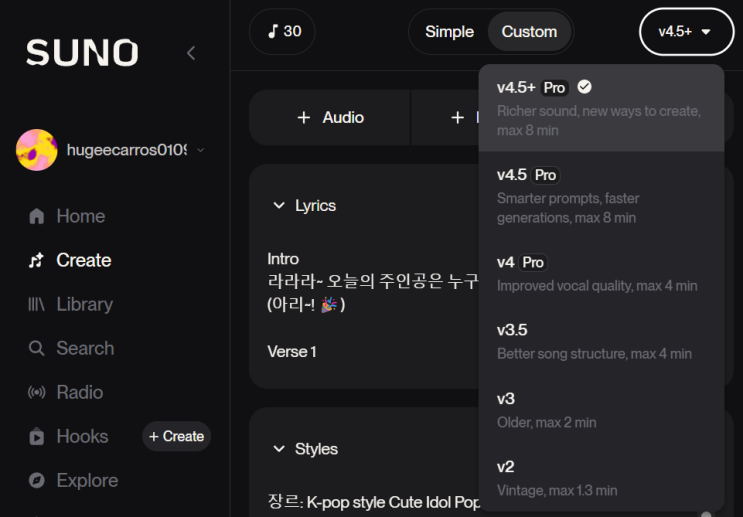
Task: Collapse the Styles section
Action: coord(279,449)
